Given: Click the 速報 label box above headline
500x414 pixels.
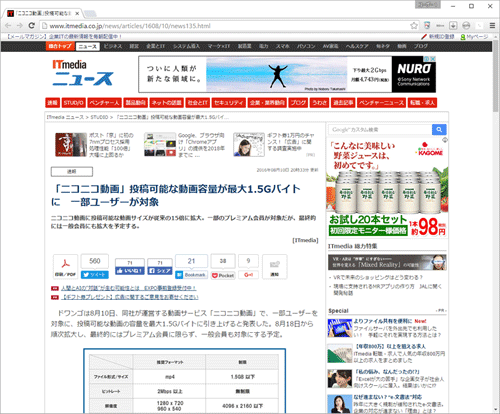Looking at the screenshot, I should click(x=72, y=172).
